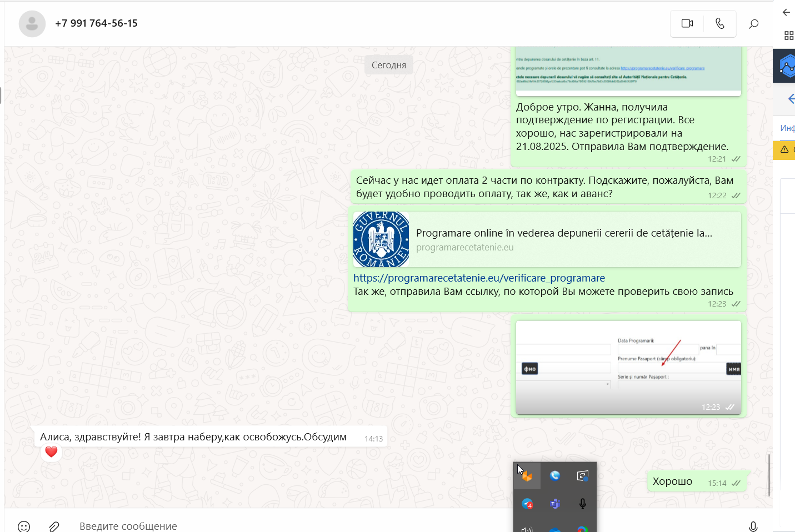Click the read checkmarks on 'Хорошо' message
The height and width of the screenshot is (532, 795).
click(736, 483)
